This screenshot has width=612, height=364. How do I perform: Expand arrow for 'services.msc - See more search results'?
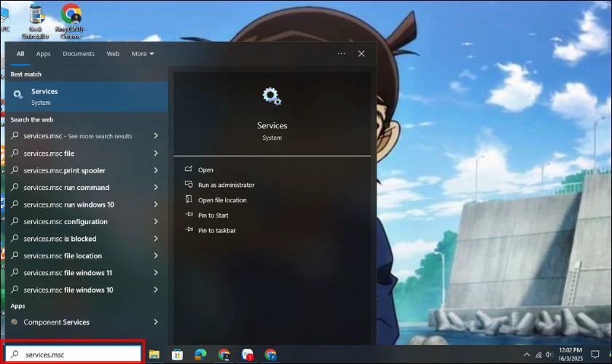(156, 135)
